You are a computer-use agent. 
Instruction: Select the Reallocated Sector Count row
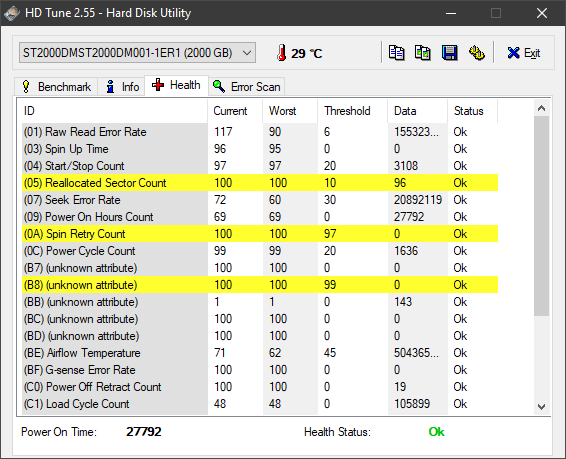(x=260, y=183)
